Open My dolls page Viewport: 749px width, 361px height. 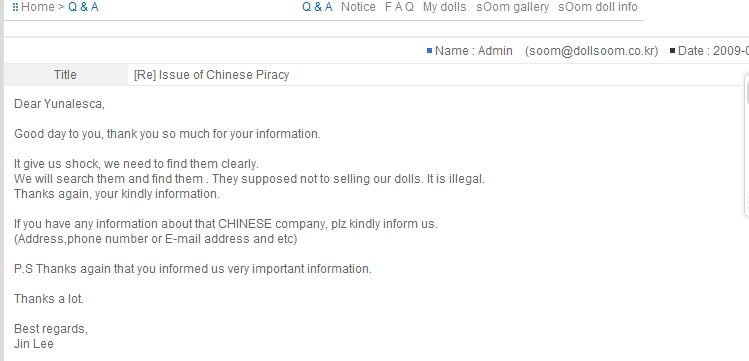[x=444, y=7]
